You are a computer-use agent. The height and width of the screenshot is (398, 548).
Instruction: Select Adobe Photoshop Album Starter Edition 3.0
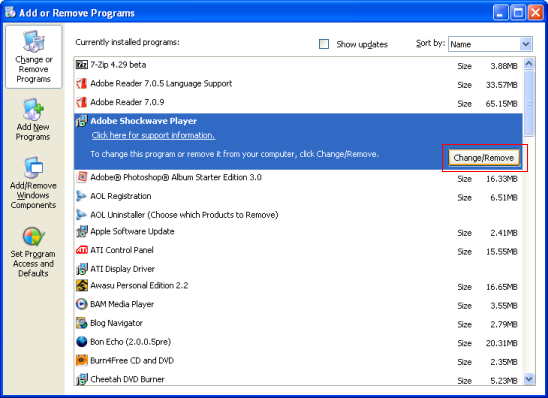(298, 178)
